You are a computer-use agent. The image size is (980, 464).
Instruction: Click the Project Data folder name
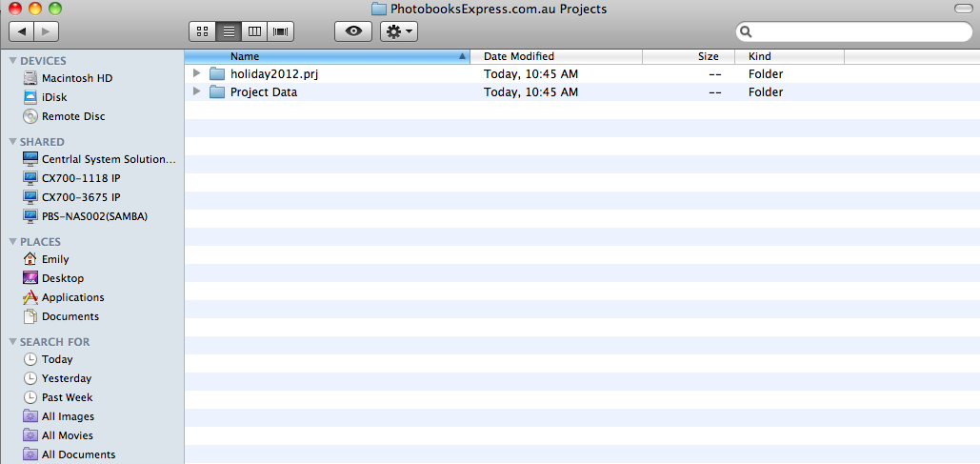pyautogui.click(x=264, y=91)
